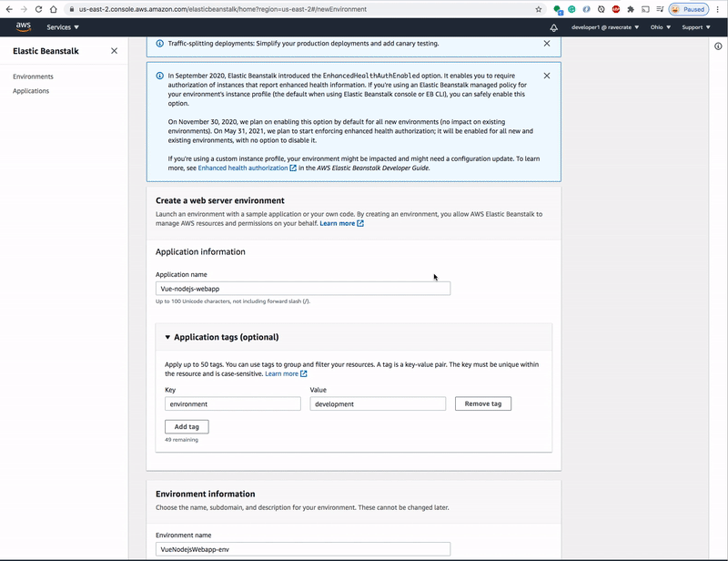Expand the Services menu
The height and width of the screenshot is (561, 728).
coord(63,27)
